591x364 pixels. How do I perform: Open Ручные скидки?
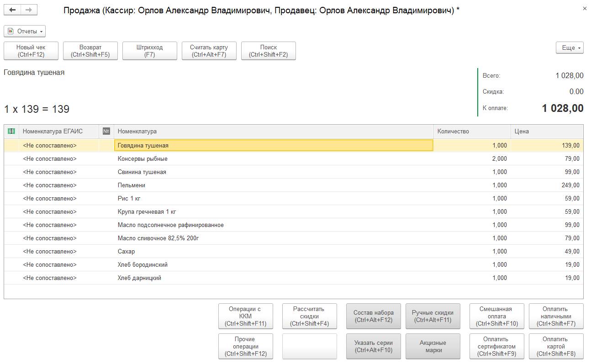[433, 316]
